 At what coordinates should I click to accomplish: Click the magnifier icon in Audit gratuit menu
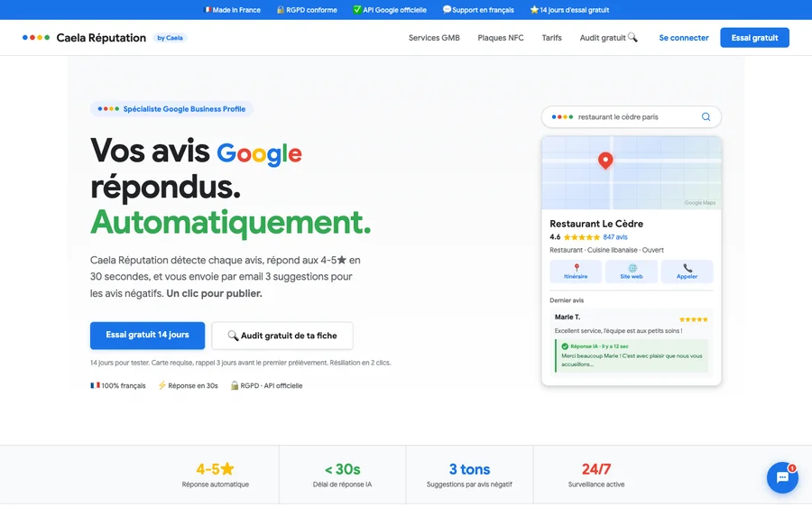632,37
